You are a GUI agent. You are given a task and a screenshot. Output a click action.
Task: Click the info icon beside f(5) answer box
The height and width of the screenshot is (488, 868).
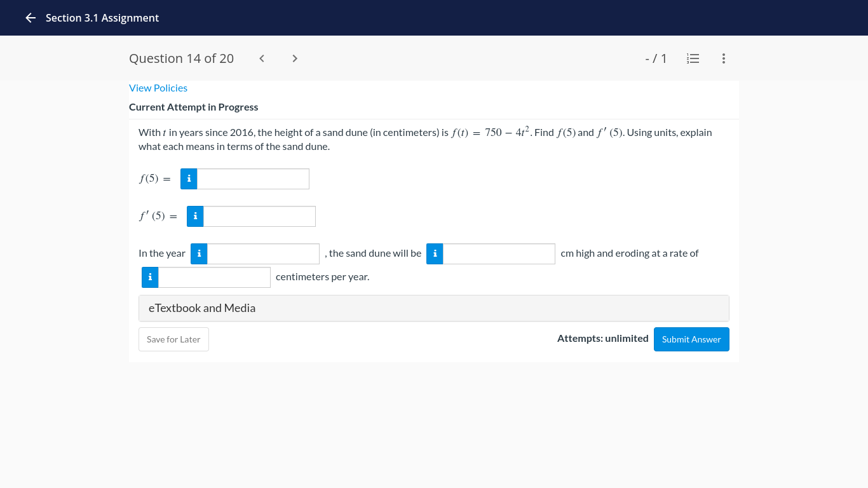[x=189, y=179]
